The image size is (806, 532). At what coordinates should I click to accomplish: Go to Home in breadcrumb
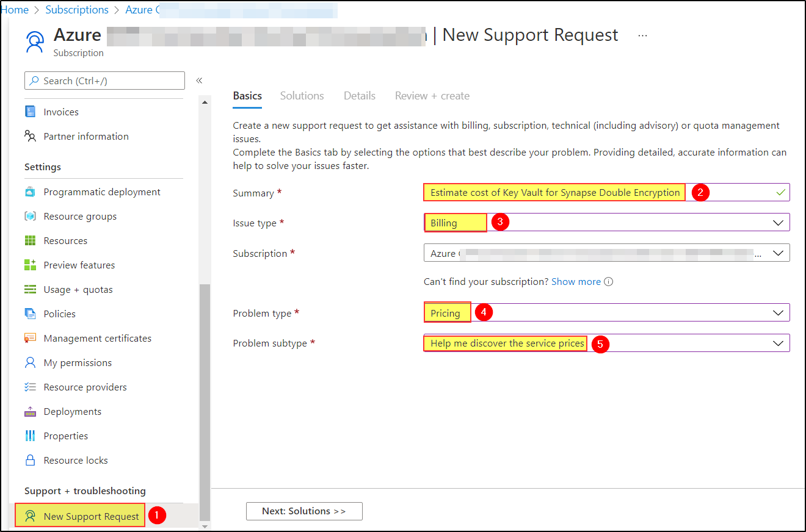pos(15,10)
